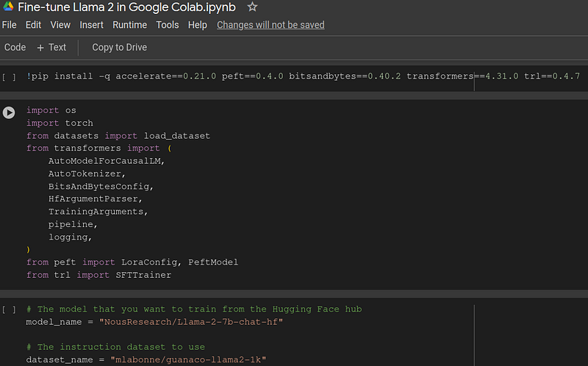The height and width of the screenshot is (366, 588).
Task: Open the Edit menu
Action: coord(33,25)
